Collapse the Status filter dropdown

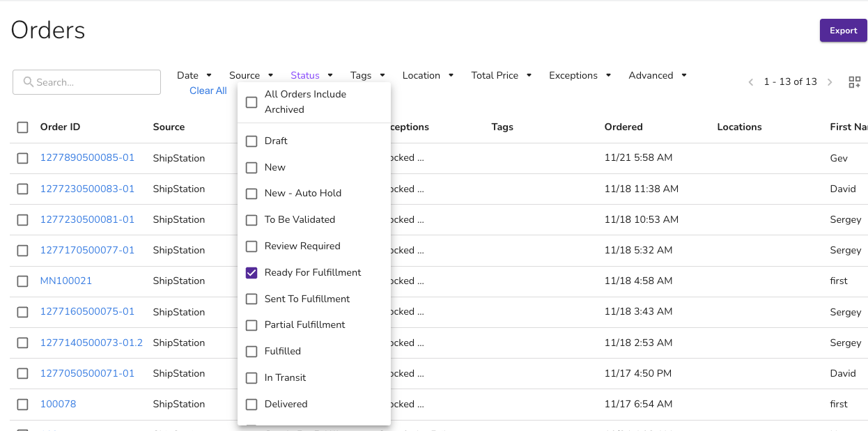point(311,75)
